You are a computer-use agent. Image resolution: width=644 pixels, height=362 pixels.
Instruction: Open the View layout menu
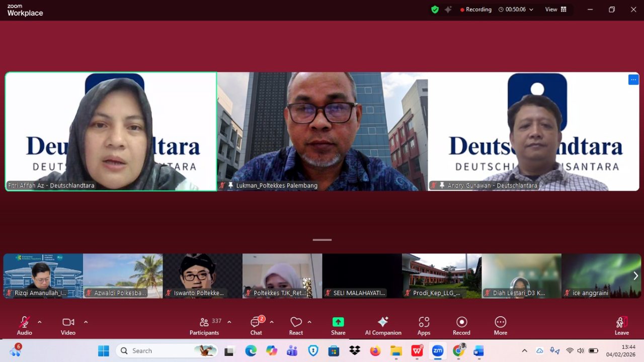pyautogui.click(x=556, y=10)
